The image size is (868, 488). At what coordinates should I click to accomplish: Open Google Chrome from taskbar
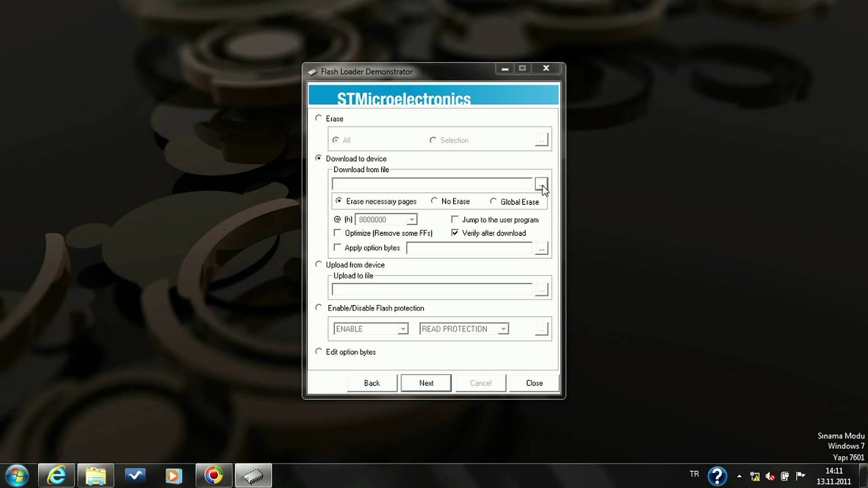[214, 476]
